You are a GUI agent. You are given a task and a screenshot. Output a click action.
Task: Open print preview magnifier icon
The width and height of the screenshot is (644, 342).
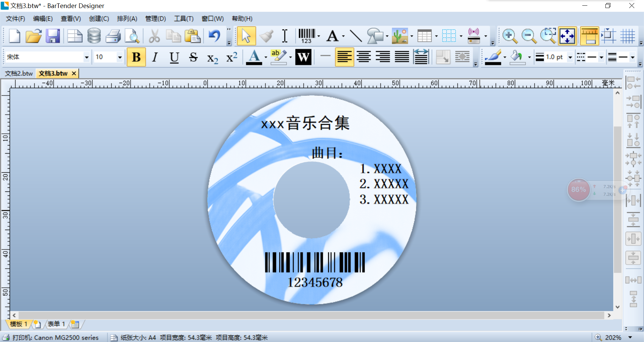tap(132, 36)
